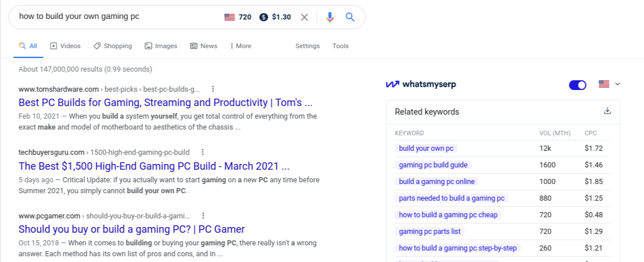Open Best PC Builds for Gaming result
The width and height of the screenshot is (644, 262).
coord(166,102)
